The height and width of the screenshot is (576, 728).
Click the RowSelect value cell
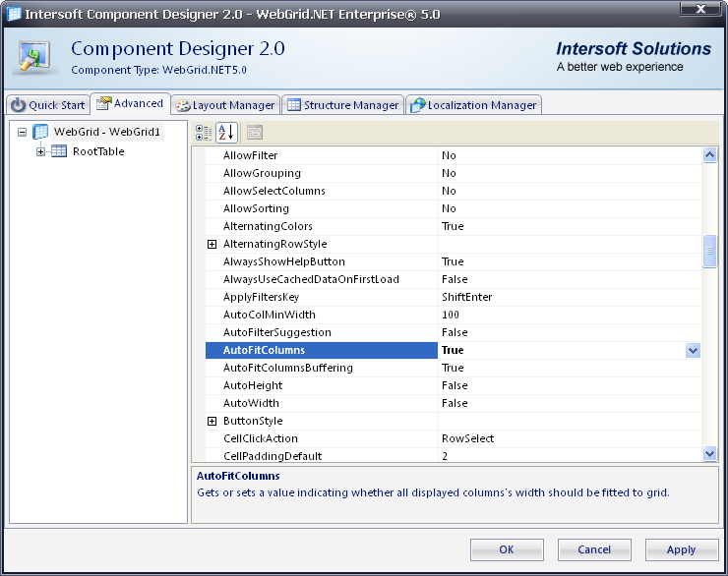(570, 438)
